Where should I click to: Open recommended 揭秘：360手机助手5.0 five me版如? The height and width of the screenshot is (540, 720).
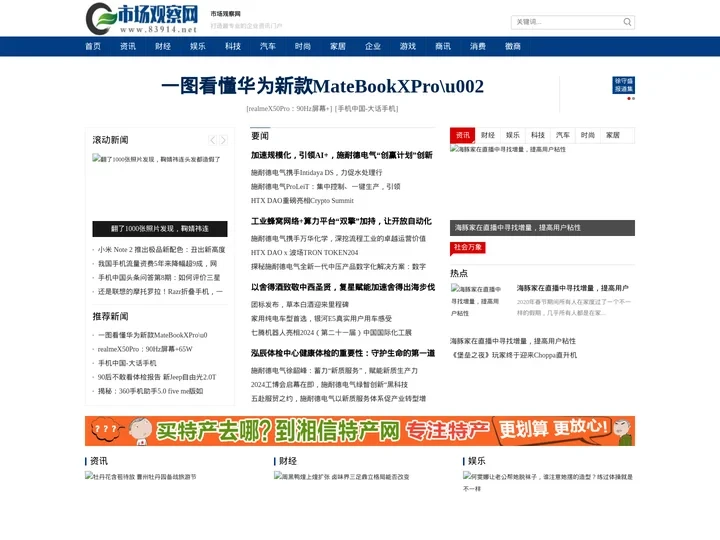150,391
